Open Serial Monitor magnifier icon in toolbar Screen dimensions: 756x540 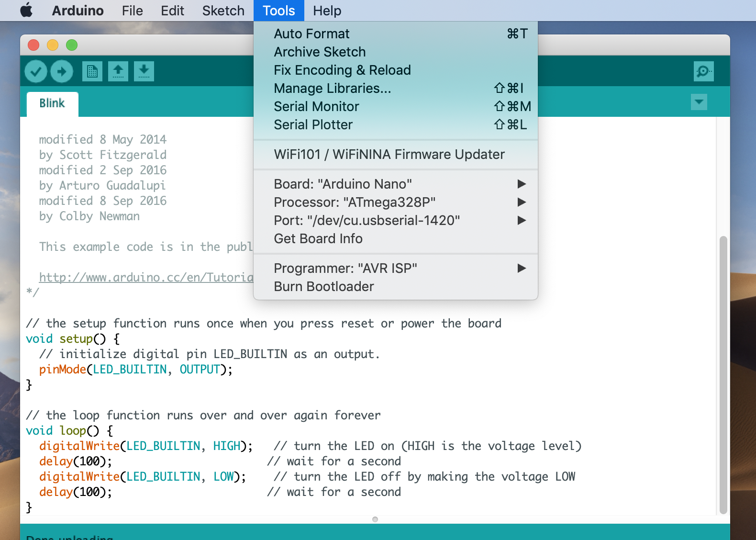pos(703,72)
